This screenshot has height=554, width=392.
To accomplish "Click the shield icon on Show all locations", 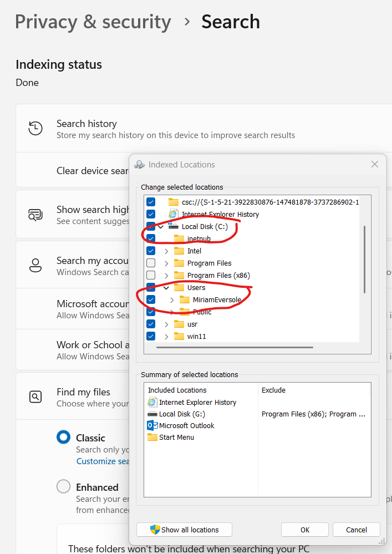I will 155,530.
